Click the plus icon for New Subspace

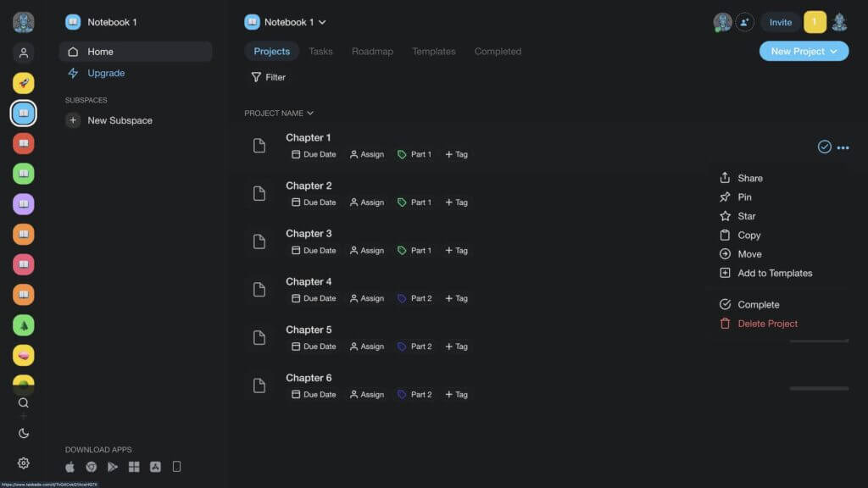pyautogui.click(x=73, y=120)
